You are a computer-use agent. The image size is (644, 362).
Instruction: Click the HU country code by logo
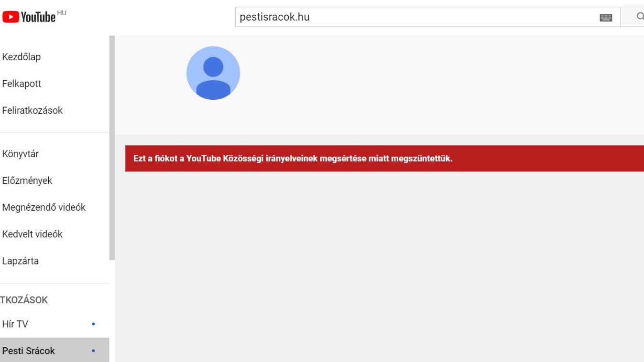(62, 13)
